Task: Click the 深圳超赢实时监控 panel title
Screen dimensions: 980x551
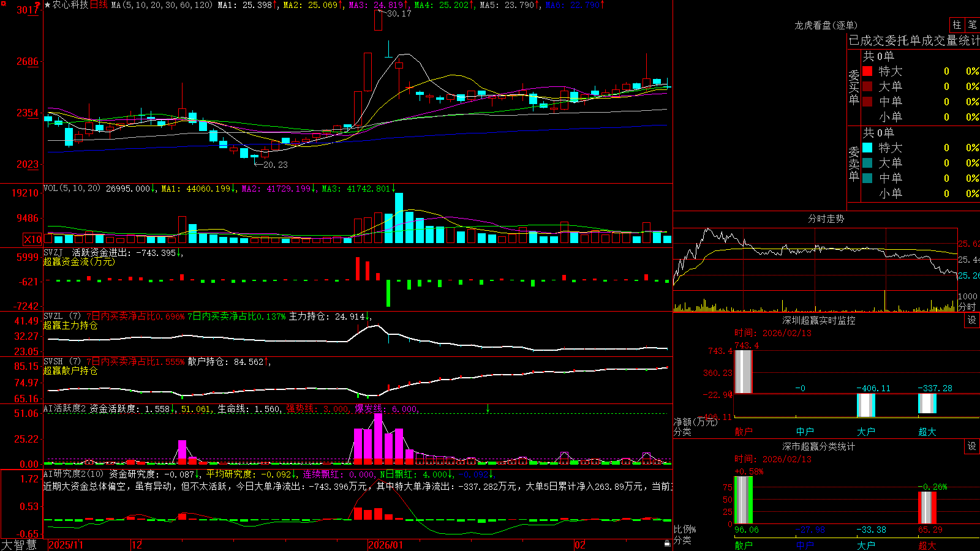Action: 818,320
